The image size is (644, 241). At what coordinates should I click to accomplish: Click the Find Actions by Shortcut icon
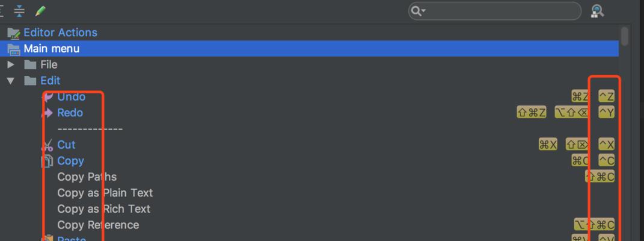click(598, 11)
